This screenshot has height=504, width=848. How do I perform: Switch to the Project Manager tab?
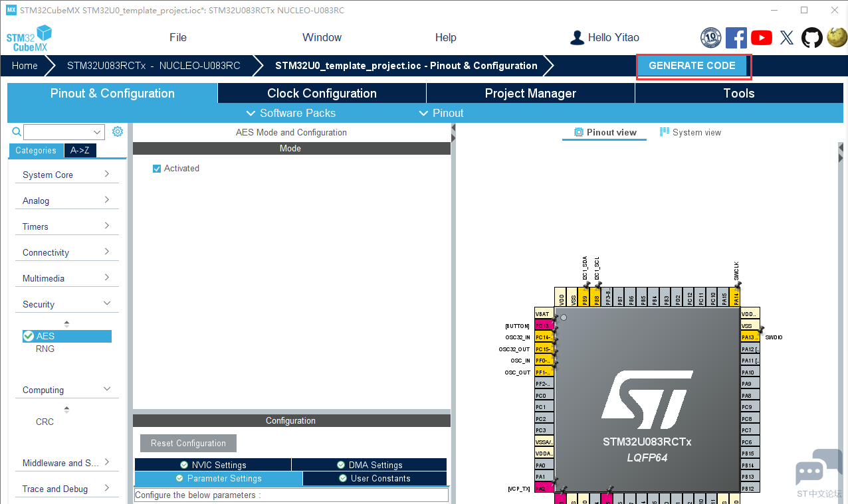[x=530, y=93]
